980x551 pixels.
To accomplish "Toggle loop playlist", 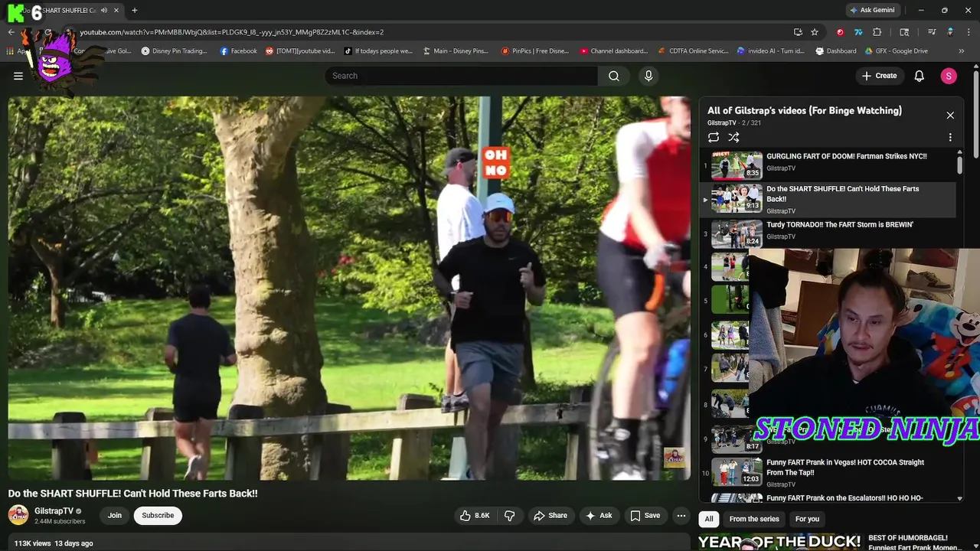I will pos(714,138).
